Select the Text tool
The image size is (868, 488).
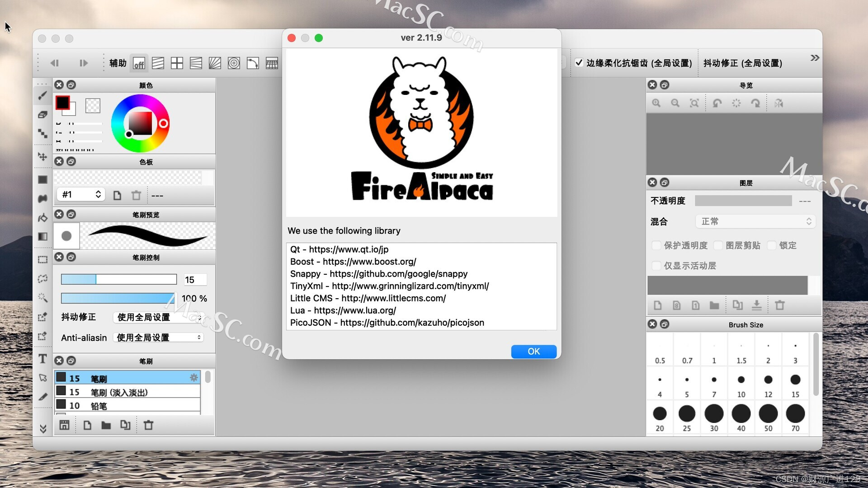[x=42, y=359]
